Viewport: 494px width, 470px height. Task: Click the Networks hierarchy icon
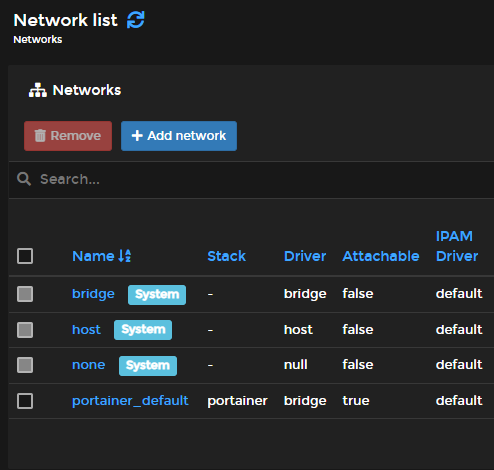pyautogui.click(x=38, y=90)
